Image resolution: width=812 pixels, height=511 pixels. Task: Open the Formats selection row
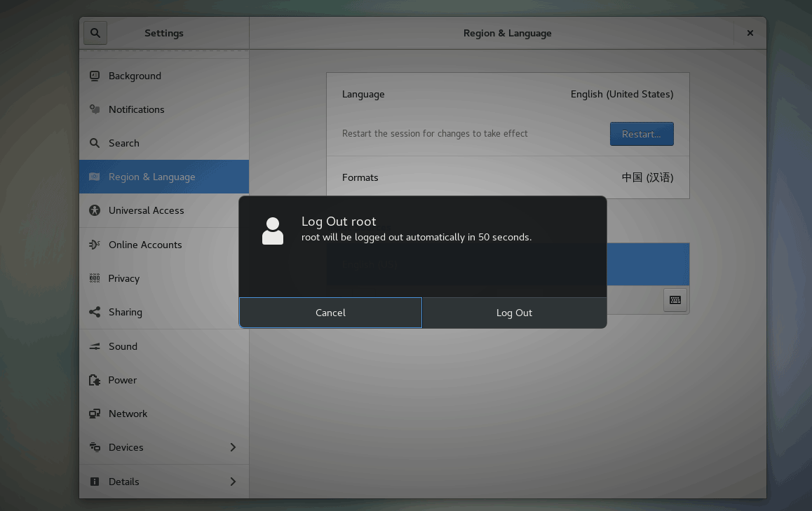[507, 177]
